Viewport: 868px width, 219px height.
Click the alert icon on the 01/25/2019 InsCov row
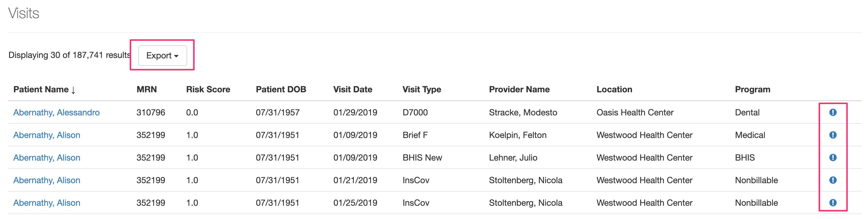pos(833,203)
